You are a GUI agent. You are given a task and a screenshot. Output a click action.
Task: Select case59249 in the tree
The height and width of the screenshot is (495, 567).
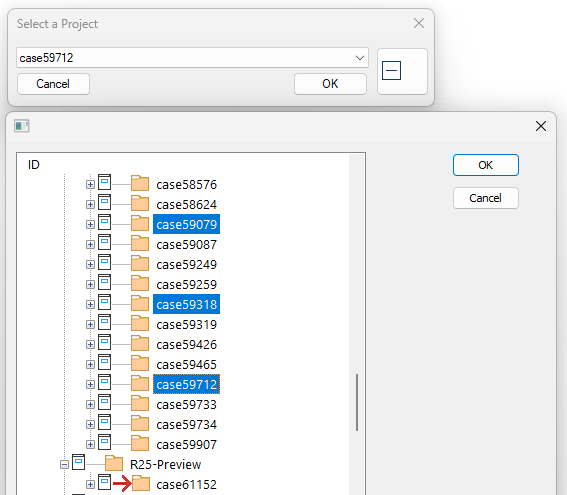pyautogui.click(x=186, y=265)
